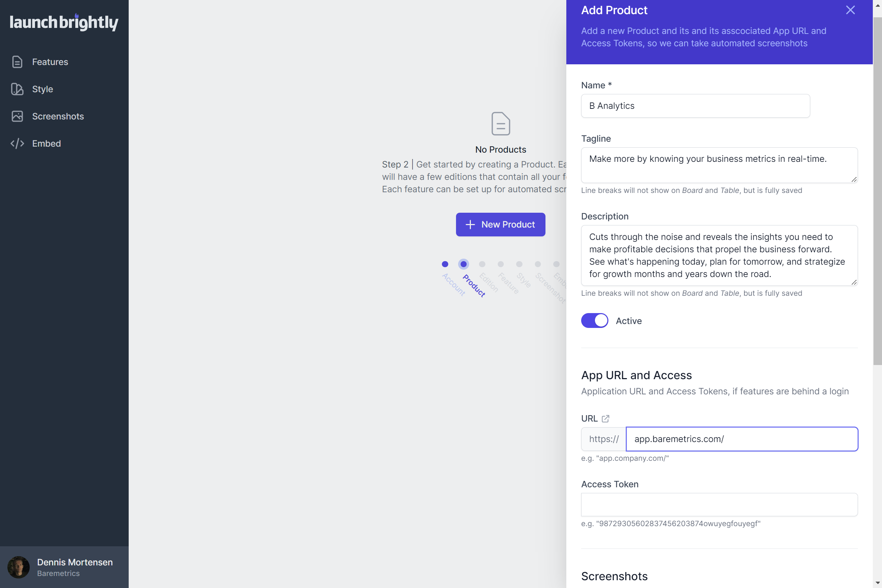This screenshot has width=882, height=588.
Task: Select the Product step dot
Action: click(x=463, y=264)
